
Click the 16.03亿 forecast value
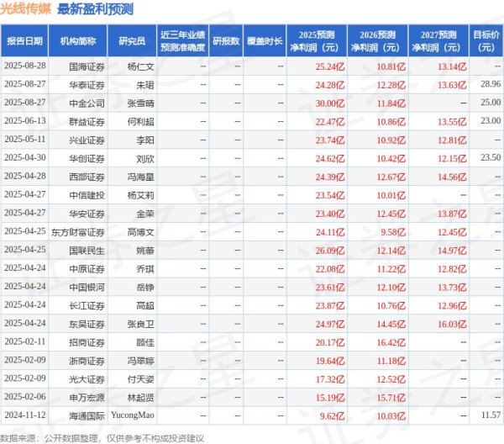[x=452, y=324]
